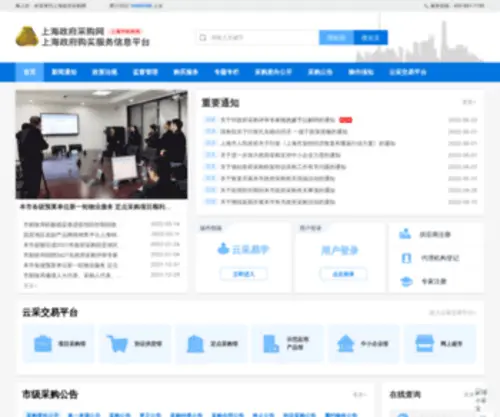The width and height of the screenshot is (500, 417).
Task: Click the expert registration graduation-cap icon
Action: 406,282
